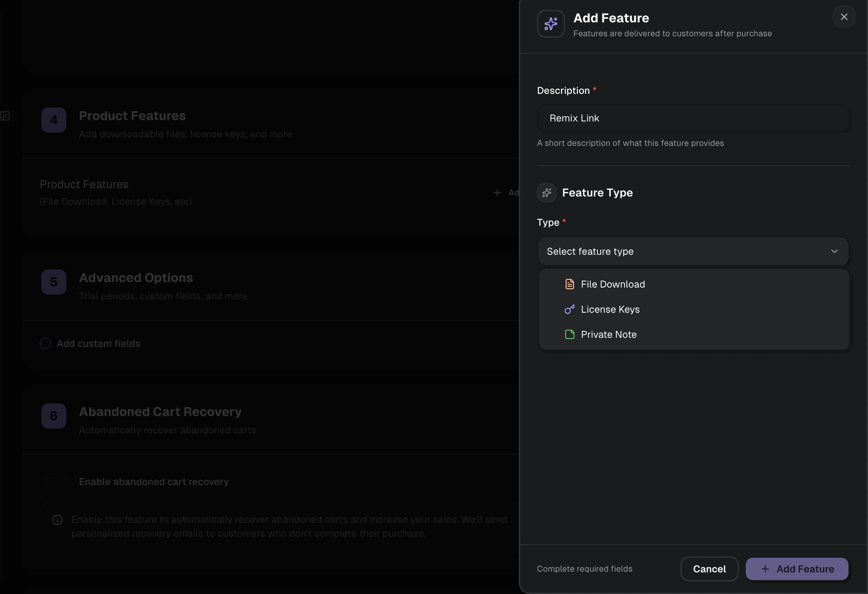The image size is (868, 594).
Task: Close the Add Feature panel
Action: (844, 17)
